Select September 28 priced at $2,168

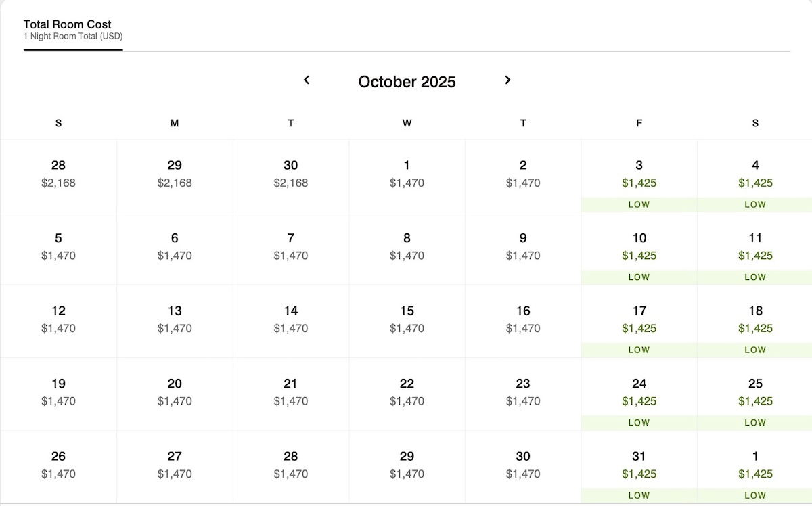(58, 176)
